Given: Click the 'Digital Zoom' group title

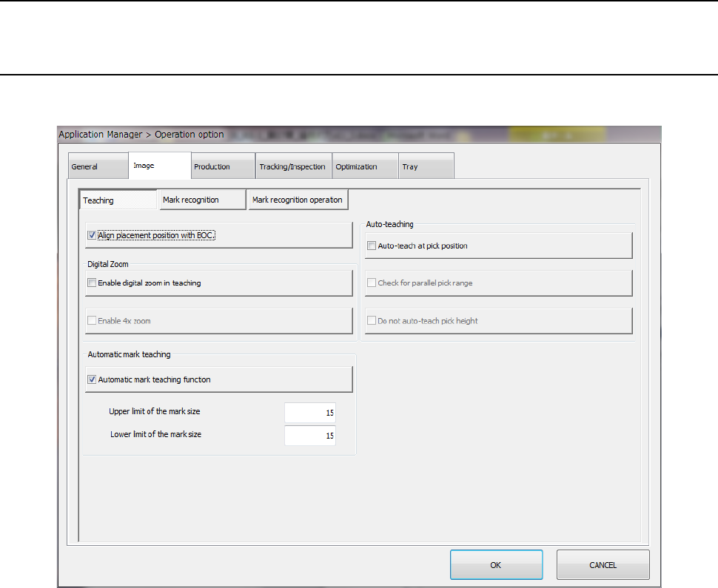Looking at the screenshot, I should click(x=108, y=264).
